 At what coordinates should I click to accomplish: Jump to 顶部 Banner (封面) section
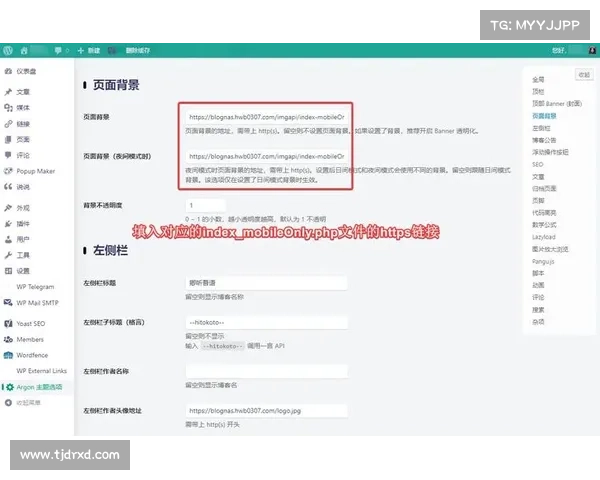point(557,104)
